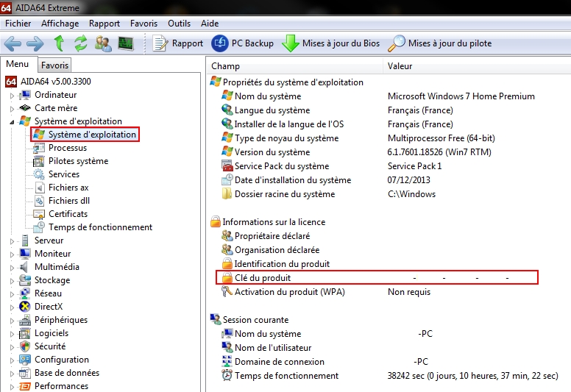Screen dimensions: 571x392
Task: Expand the Stockage tree node
Action: (x=12, y=281)
